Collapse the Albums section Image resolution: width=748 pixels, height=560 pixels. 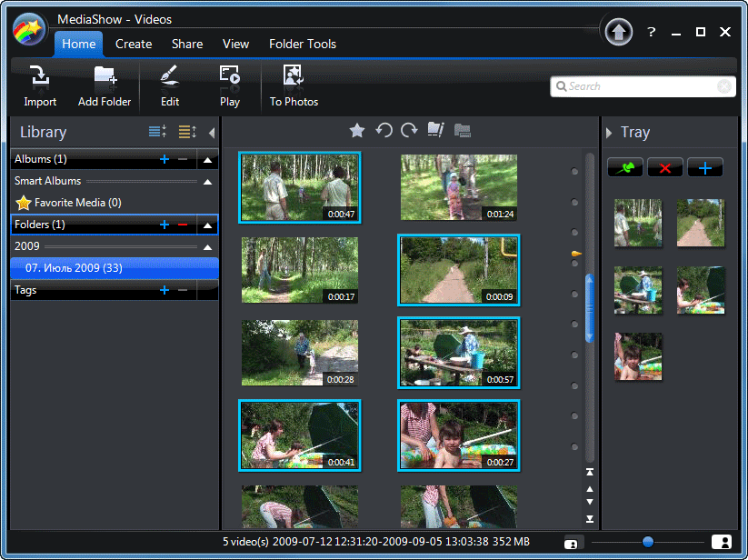208,160
